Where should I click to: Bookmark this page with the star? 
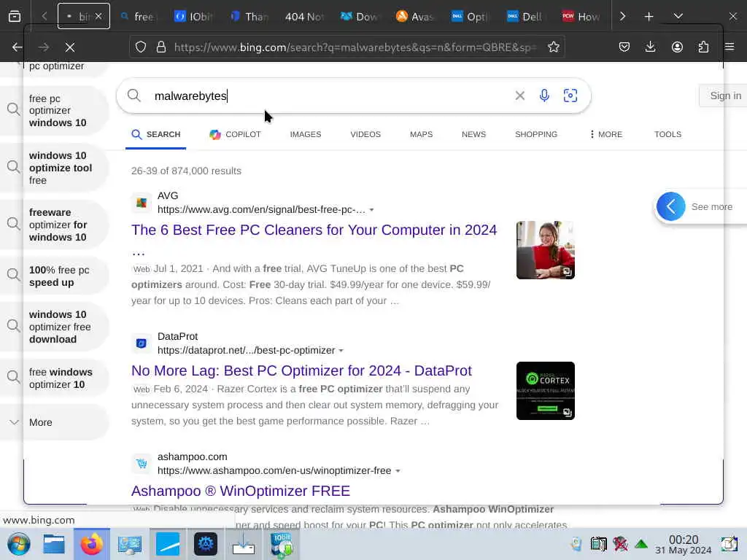[x=553, y=47]
